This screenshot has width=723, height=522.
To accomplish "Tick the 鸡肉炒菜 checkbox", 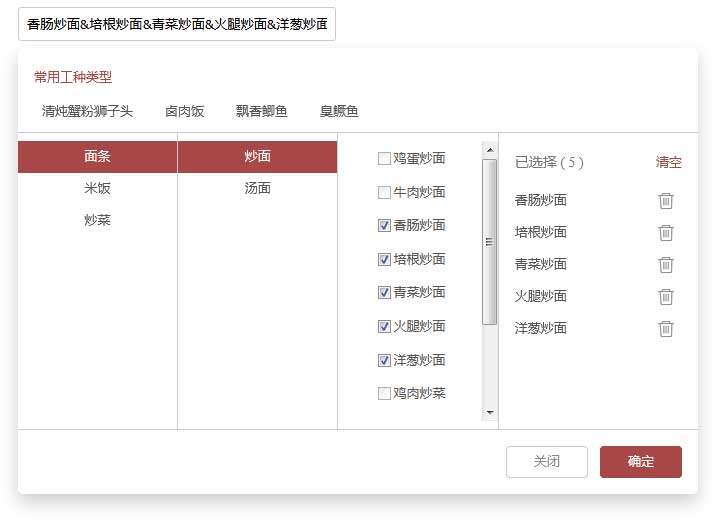I will [x=384, y=393].
